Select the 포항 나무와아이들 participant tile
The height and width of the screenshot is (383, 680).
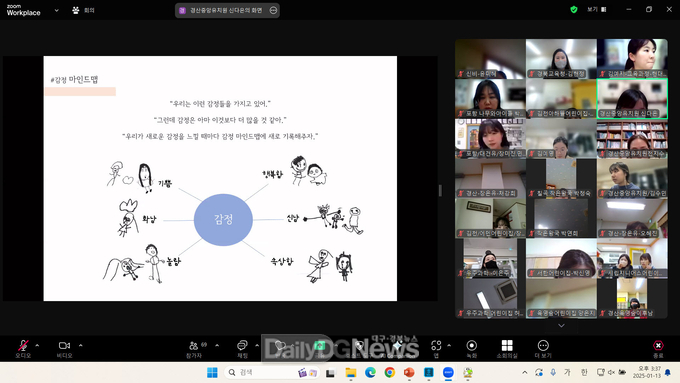[x=490, y=98]
